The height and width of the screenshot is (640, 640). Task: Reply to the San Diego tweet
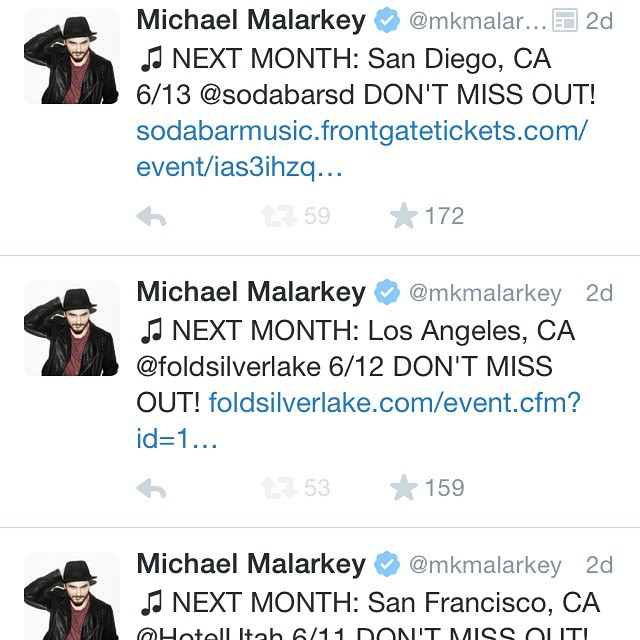point(151,216)
